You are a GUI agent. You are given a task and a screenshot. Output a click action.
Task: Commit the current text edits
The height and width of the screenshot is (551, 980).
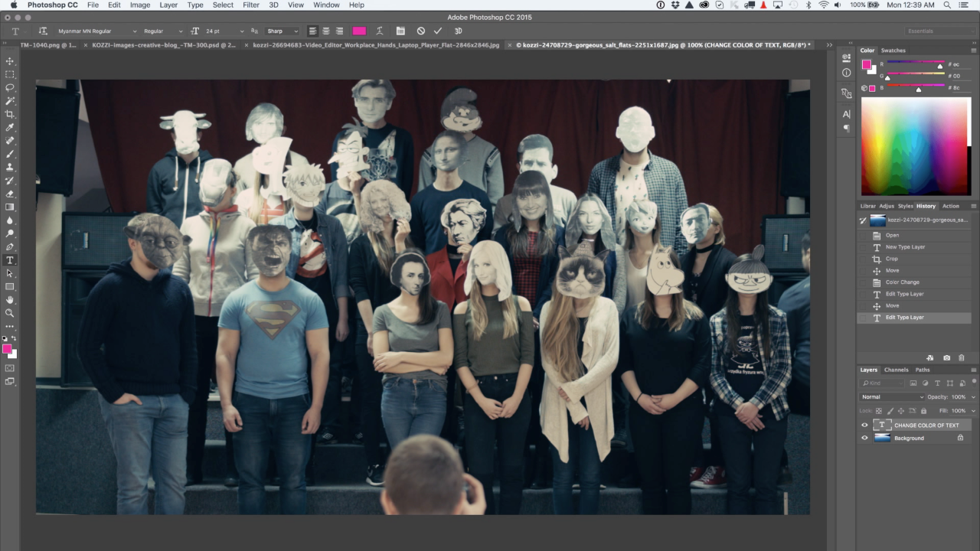click(x=438, y=31)
